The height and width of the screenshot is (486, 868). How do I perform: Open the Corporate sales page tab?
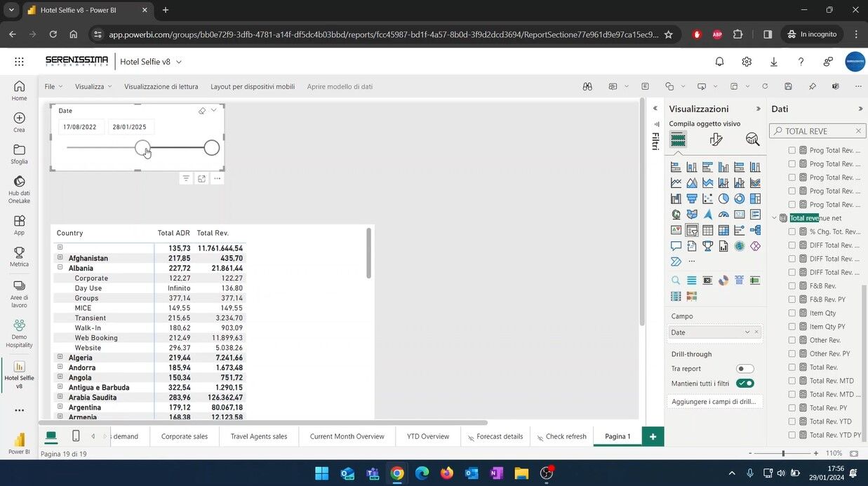coord(185,436)
